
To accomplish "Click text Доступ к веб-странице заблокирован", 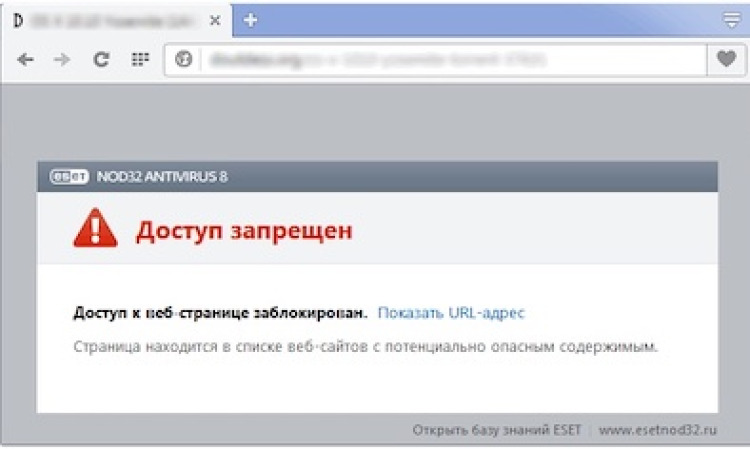I will point(220,313).
